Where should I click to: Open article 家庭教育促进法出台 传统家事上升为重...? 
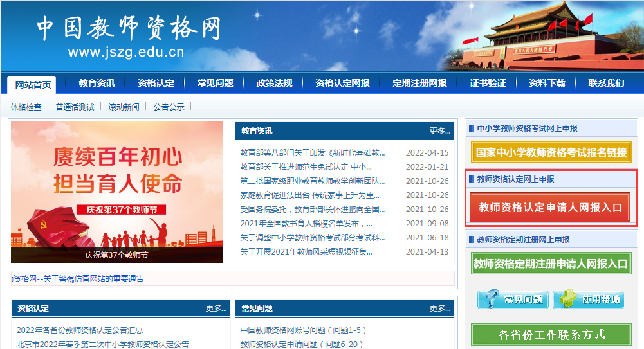pos(309,195)
